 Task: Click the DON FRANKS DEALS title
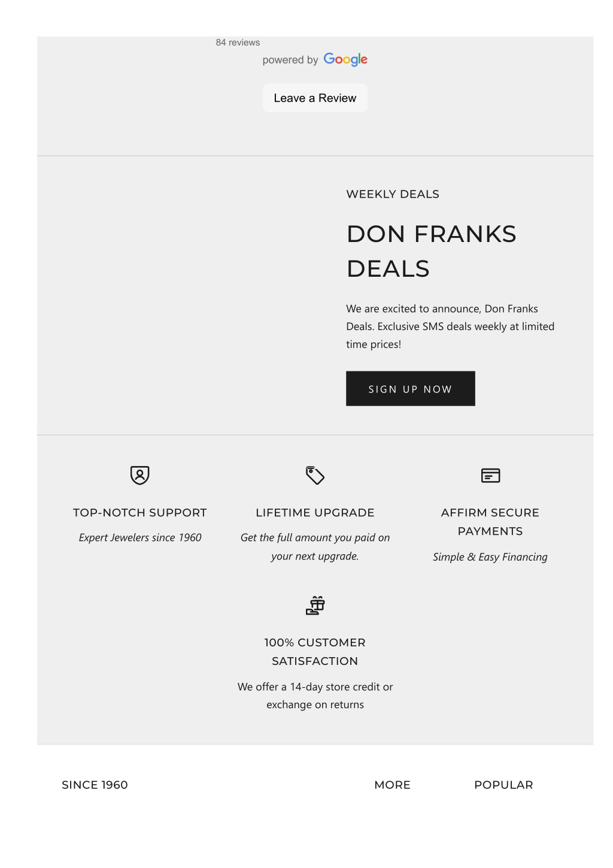coord(431,251)
